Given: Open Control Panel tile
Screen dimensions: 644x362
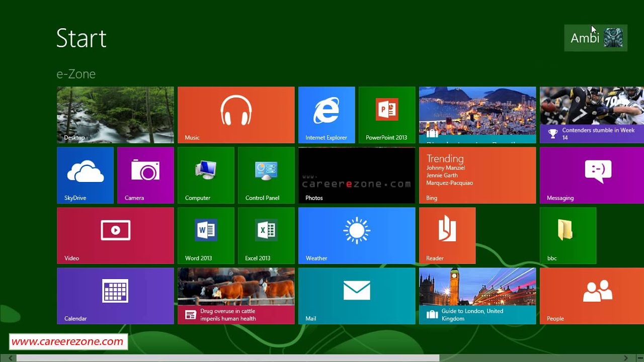Looking at the screenshot, I should 266,175.
